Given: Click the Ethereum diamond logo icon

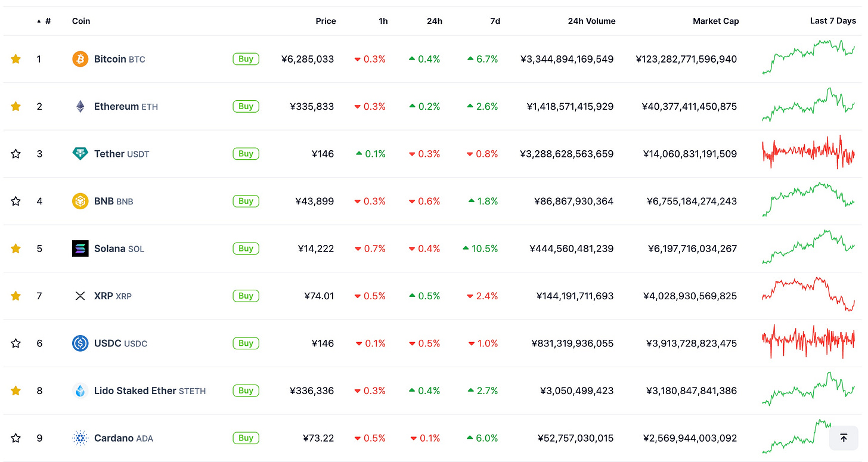Looking at the screenshot, I should tap(80, 106).
